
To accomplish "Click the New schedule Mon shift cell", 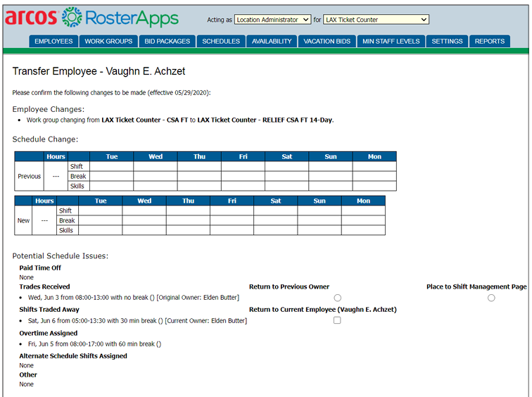I will click(x=363, y=210).
